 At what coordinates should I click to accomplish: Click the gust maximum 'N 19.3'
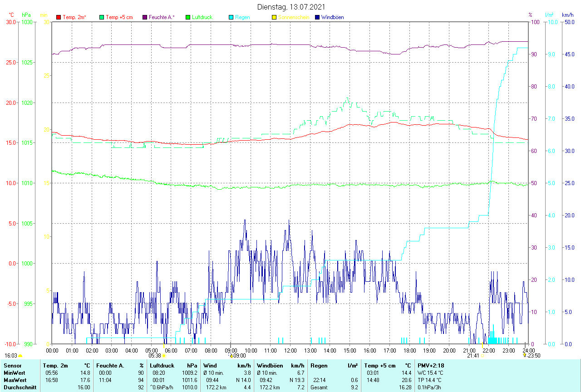[296, 380]
